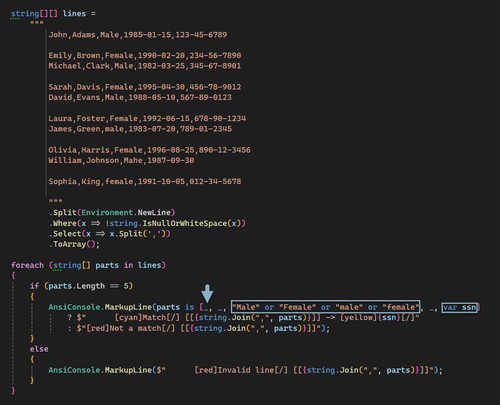This screenshot has height=405, width=500.
Task: Click the 'var ssn' pattern variable
Action: click(459, 307)
